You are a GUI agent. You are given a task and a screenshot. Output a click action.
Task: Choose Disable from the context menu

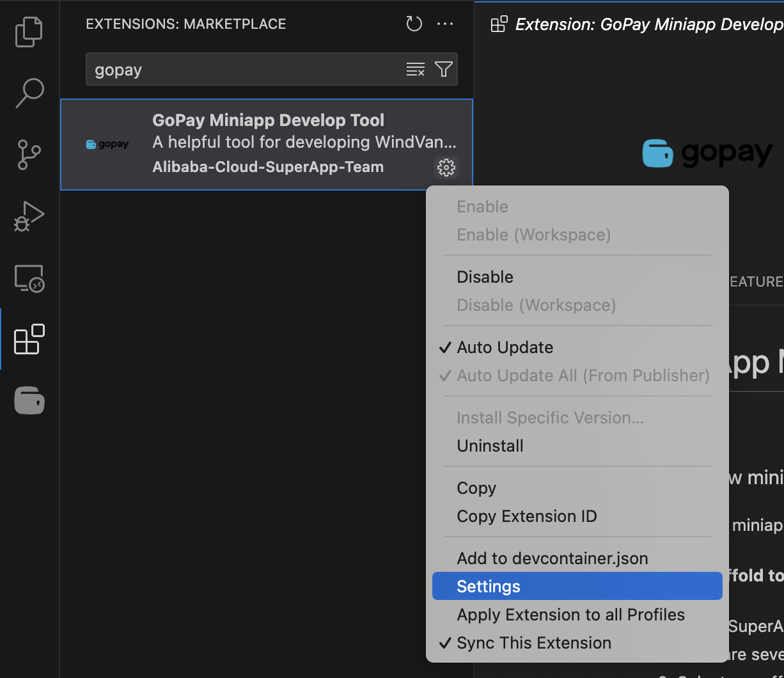[x=577, y=277]
